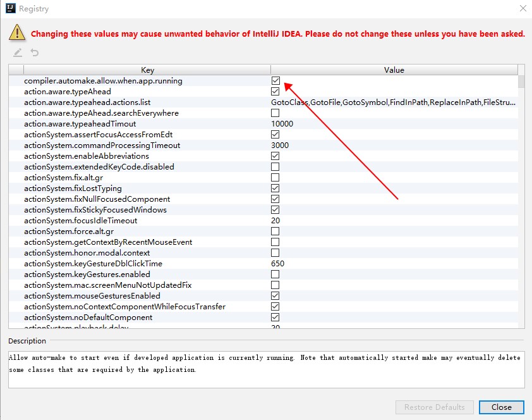Screen dimensions: 532x420
Task: Click the revert arrow icon in toolbar
Action: [x=35, y=52]
